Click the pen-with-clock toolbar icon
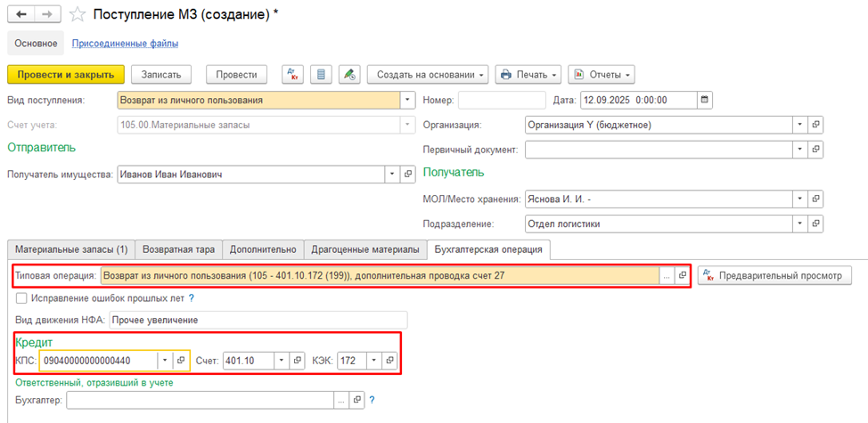 pos(349,74)
